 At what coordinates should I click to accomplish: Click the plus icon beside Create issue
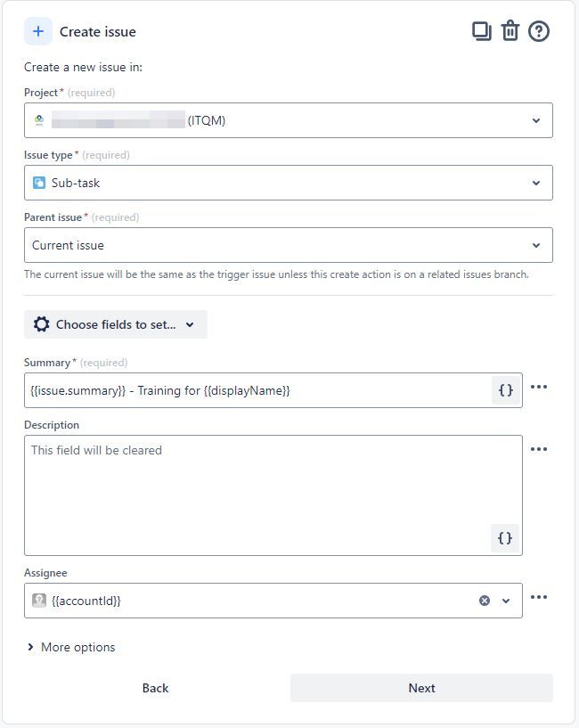pyautogui.click(x=37, y=30)
